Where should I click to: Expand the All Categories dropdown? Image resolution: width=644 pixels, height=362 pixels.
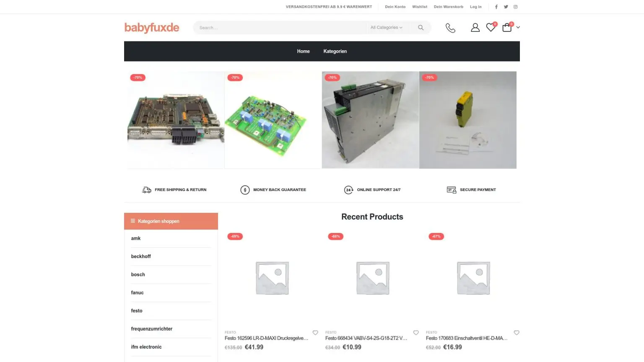(x=386, y=28)
